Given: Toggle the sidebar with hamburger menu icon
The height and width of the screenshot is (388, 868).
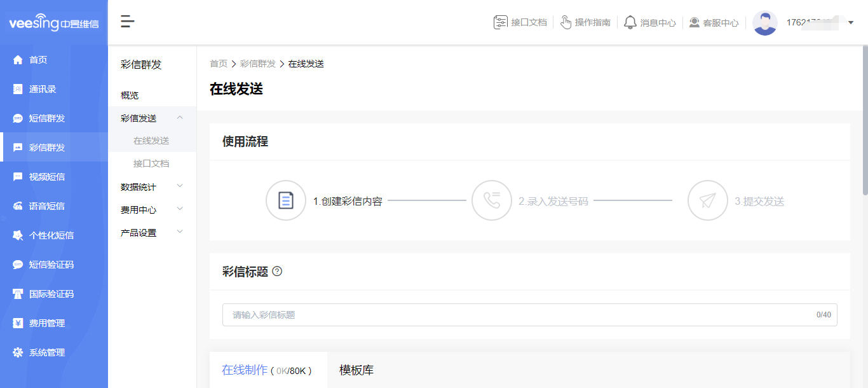Looking at the screenshot, I should coord(127,21).
